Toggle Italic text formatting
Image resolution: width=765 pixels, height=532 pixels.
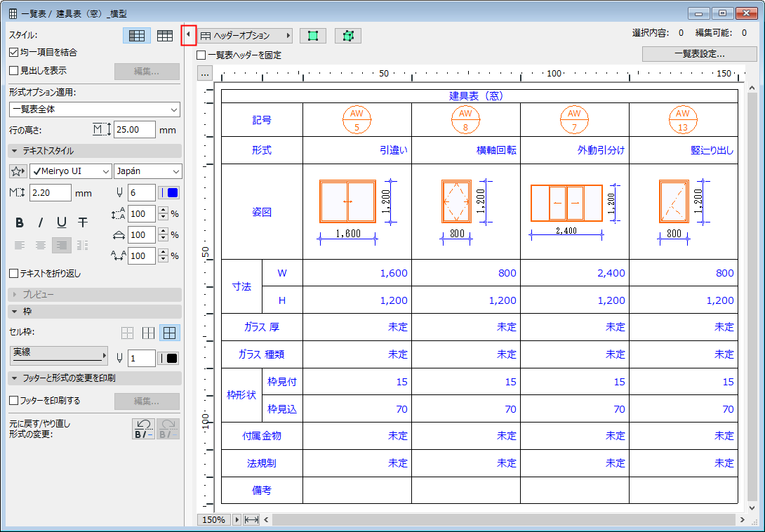(x=41, y=222)
